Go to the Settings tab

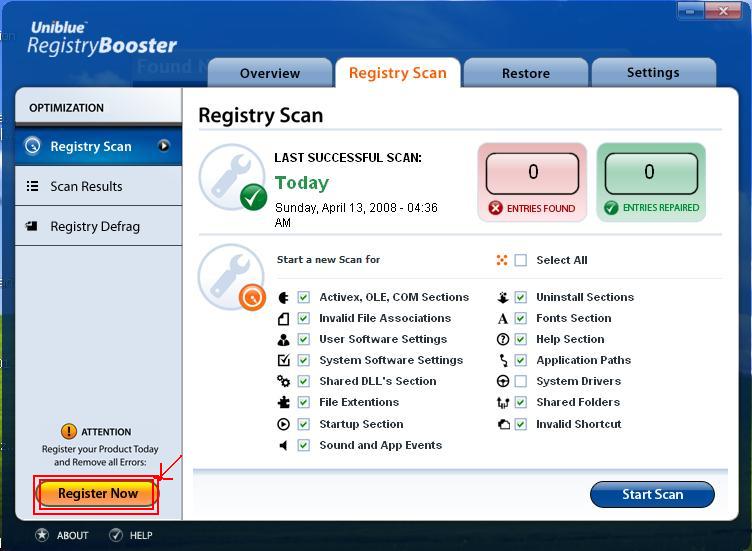click(x=653, y=73)
